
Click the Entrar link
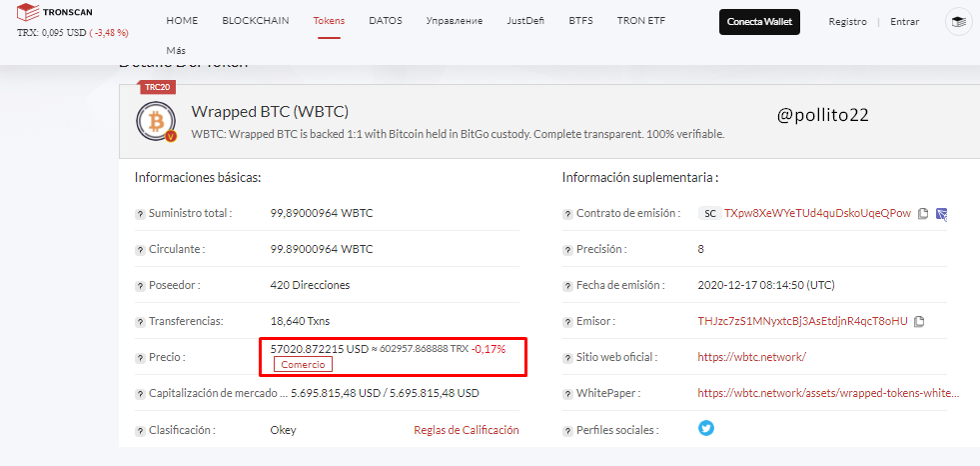904,21
